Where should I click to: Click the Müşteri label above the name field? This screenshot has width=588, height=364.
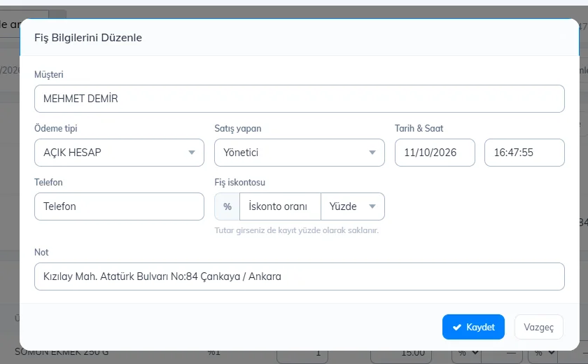(x=49, y=74)
